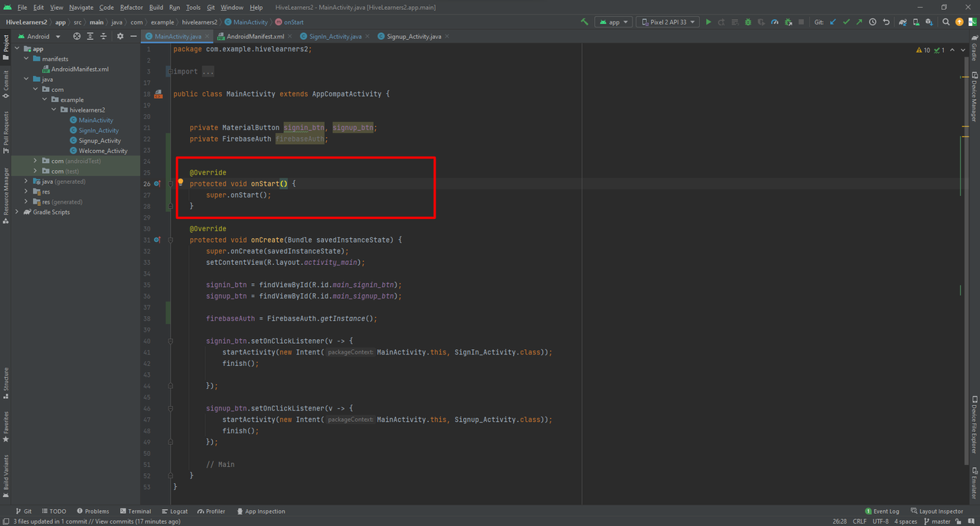The width and height of the screenshot is (980, 526).
Task: Toggle the Resource Manager sidebar tab
Action: click(x=6, y=195)
